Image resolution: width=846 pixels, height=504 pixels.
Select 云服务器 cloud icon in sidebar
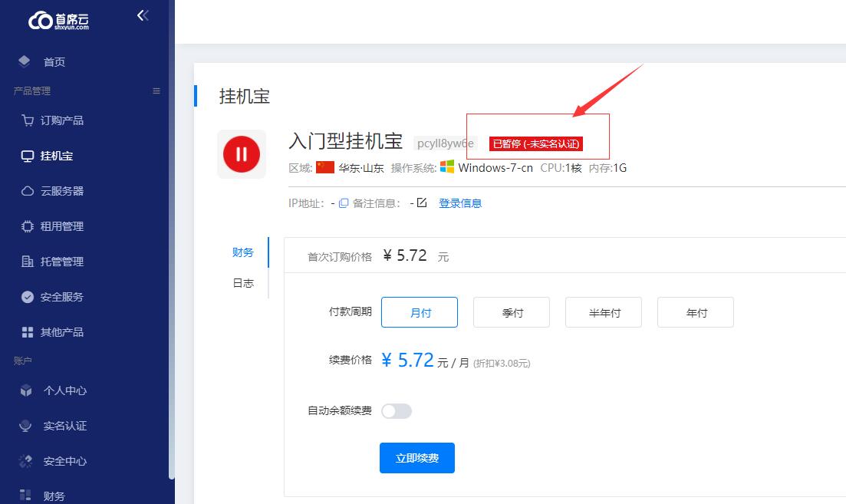pyautogui.click(x=28, y=191)
